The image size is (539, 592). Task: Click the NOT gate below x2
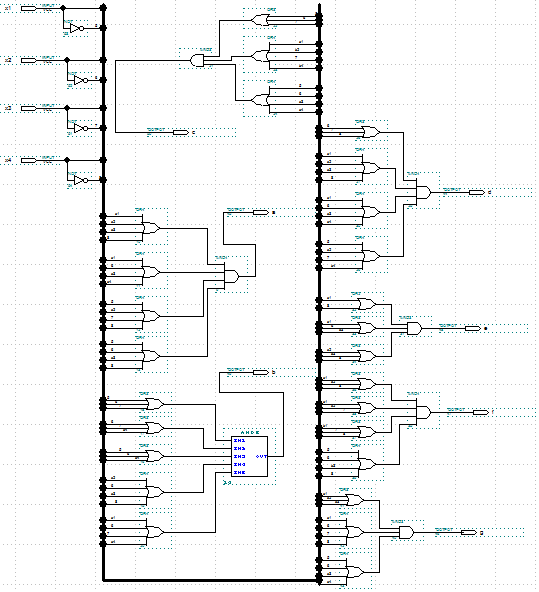click(81, 80)
